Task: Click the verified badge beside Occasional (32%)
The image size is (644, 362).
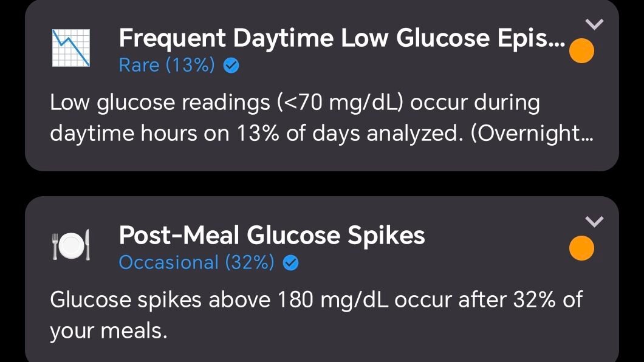Action: pyautogui.click(x=291, y=263)
